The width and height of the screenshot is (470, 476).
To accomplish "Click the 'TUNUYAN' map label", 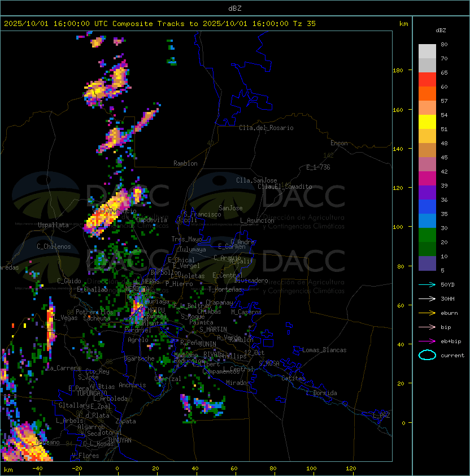I will [120, 440].
